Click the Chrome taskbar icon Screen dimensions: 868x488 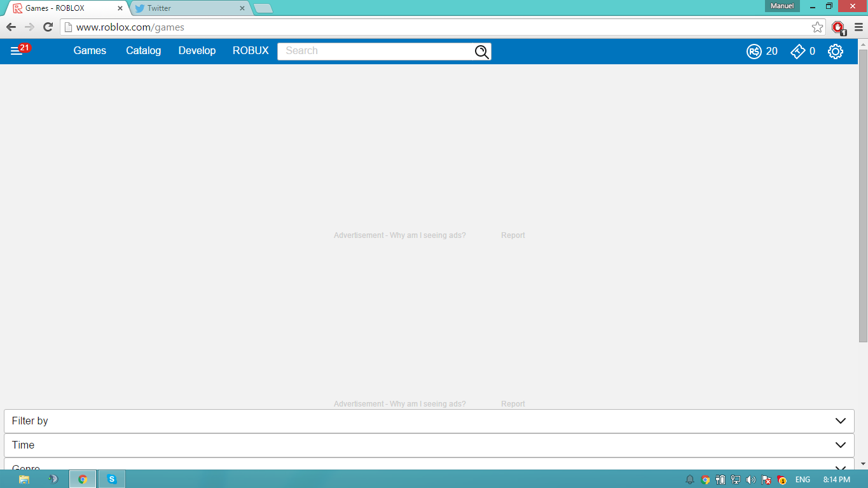tap(83, 479)
